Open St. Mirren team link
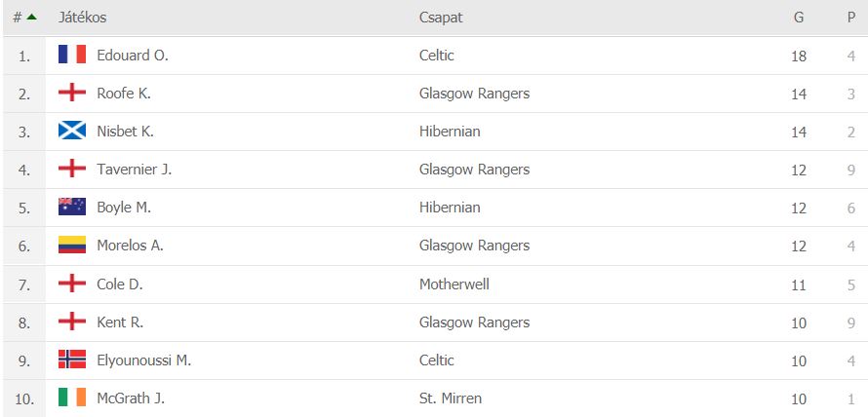Viewport: 868px width, 417px height. (450, 398)
